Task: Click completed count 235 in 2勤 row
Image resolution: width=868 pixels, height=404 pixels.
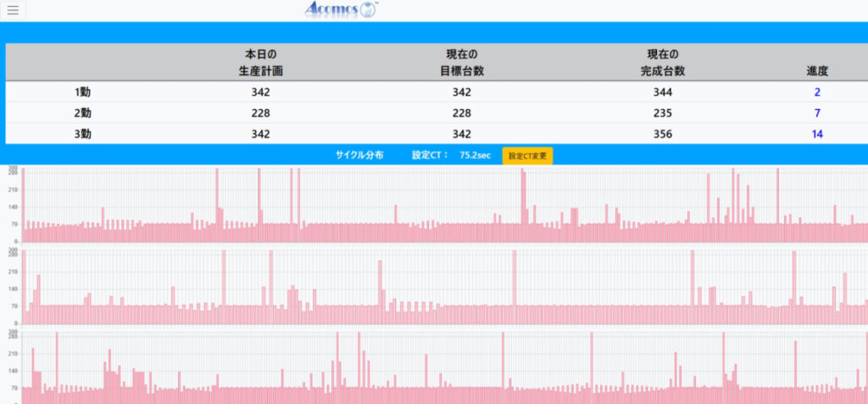Action: 663,113
